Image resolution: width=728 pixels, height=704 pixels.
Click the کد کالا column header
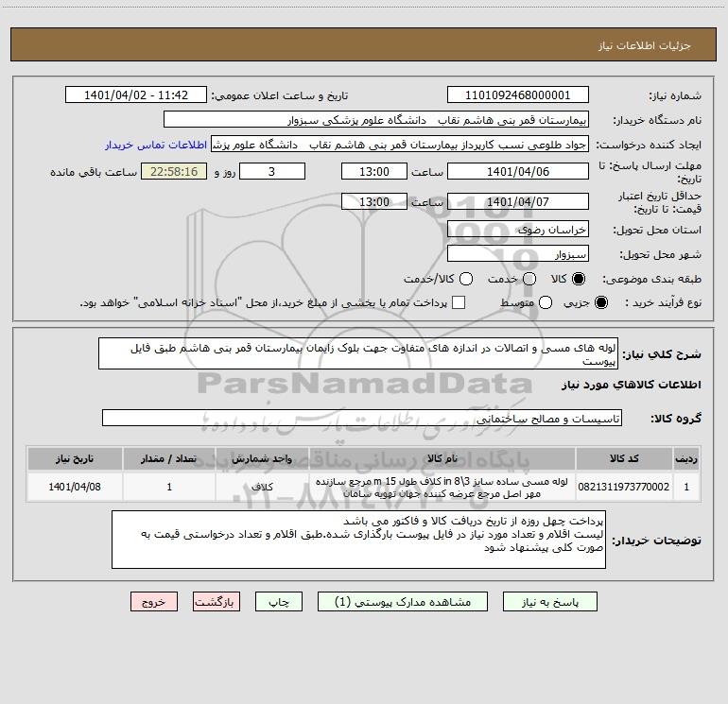(x=624, y=459)
